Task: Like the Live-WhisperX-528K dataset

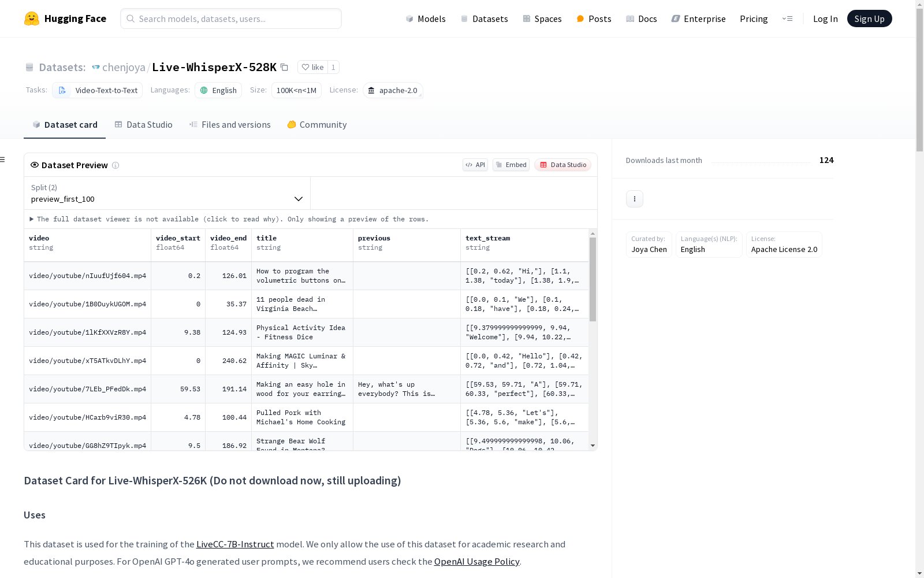Action: 312,67
